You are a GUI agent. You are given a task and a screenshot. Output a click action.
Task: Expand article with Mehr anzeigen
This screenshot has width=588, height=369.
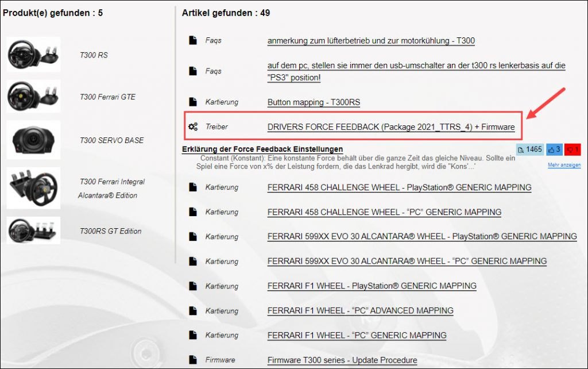pyautogui.click(x=563, y=166)
